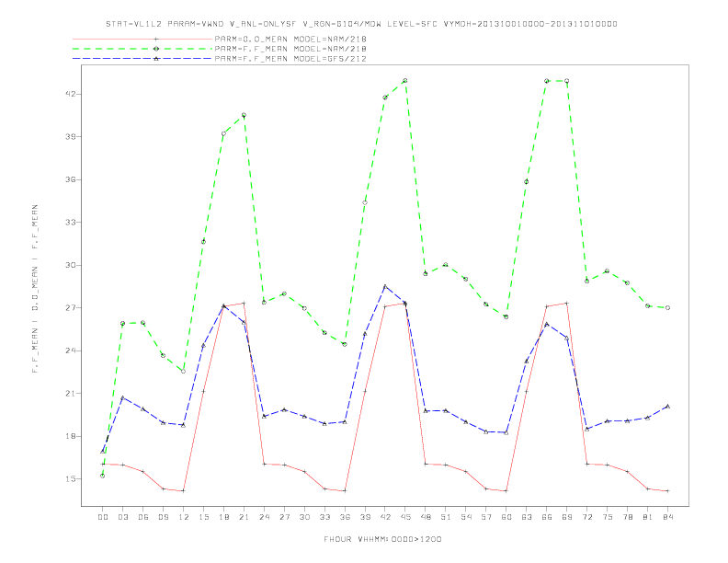728x563 pixels.
Task: Click green NAM circle marker at hour 84
Action: [x=667, y=308]
